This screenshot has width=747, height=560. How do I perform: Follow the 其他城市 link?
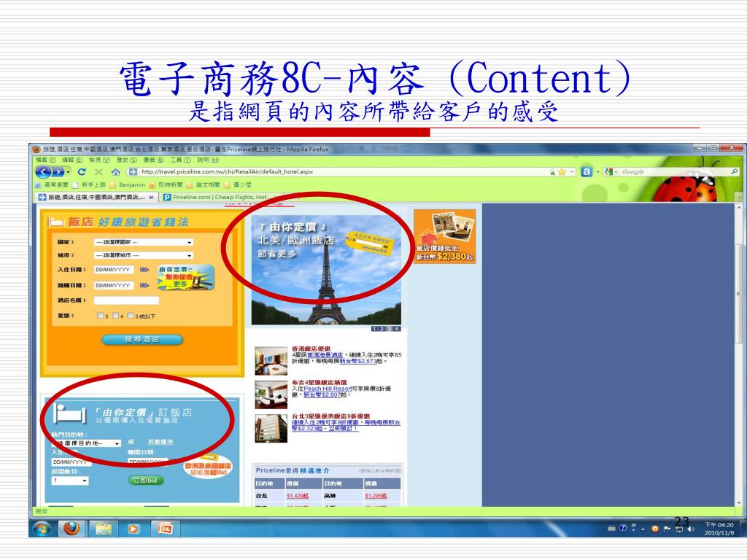coord(160,442)
